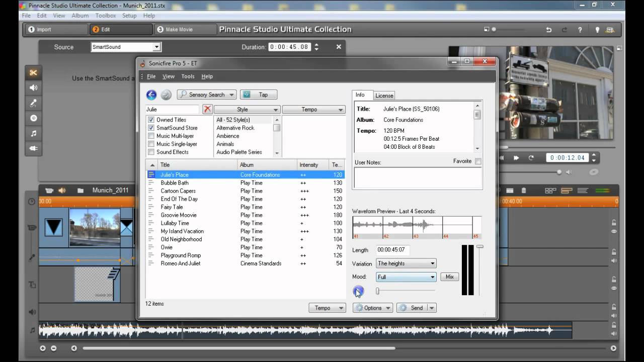Open the Sensory Search dropdown
644x362 pixels.
pyautogui.click(x=206, y=95)
